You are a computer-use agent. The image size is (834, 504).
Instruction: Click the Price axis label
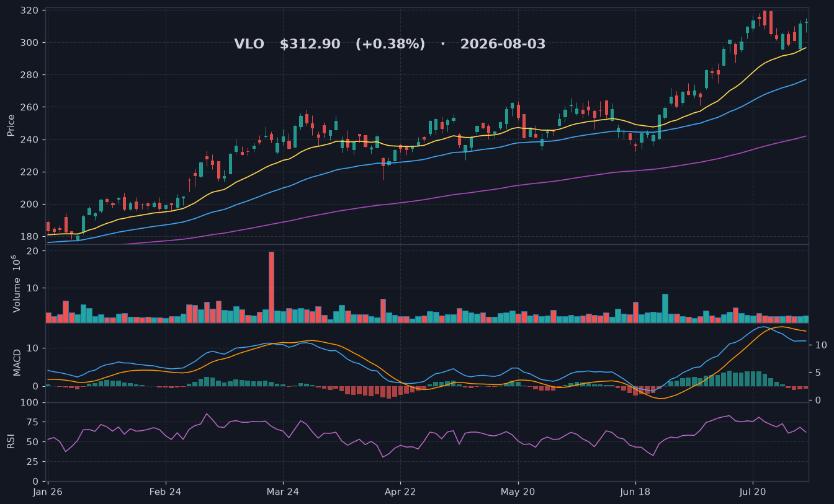pos(11,125)
